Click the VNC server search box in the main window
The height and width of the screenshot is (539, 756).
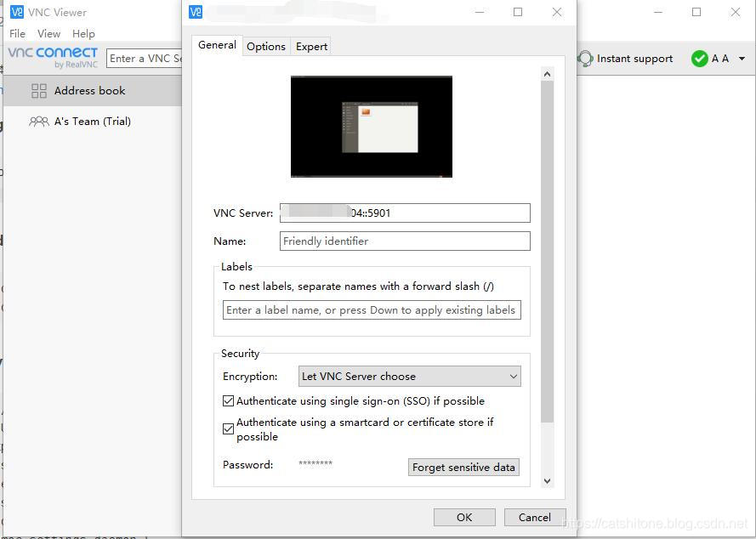pos(145,59)
